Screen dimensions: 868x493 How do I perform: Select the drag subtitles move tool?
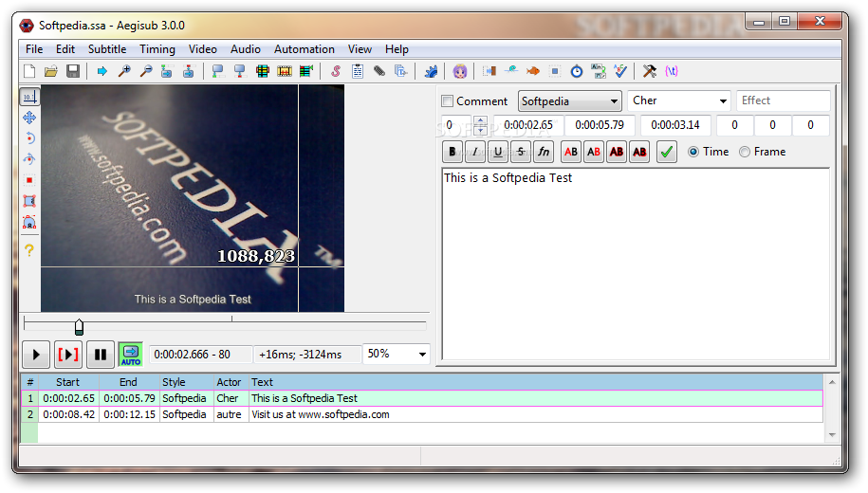(29, 118)
